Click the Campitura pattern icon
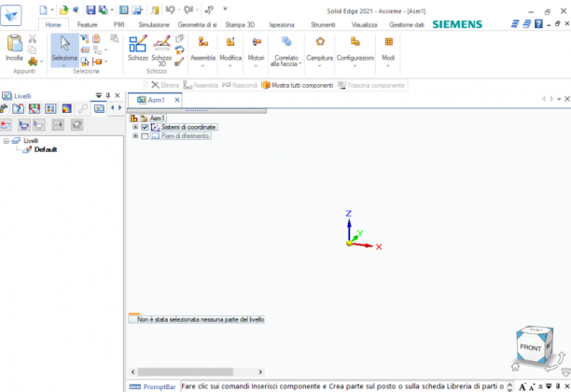Screen dimensions: 571x392 320,42
